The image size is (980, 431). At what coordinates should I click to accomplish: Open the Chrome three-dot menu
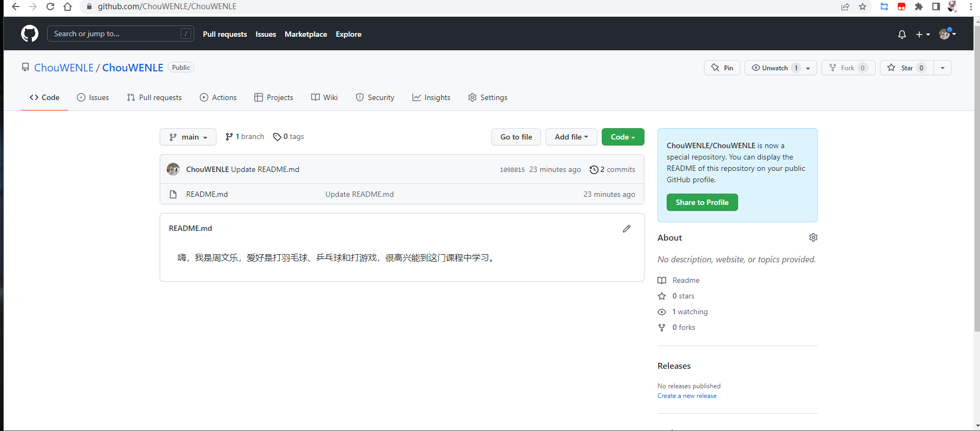point(971,6)
